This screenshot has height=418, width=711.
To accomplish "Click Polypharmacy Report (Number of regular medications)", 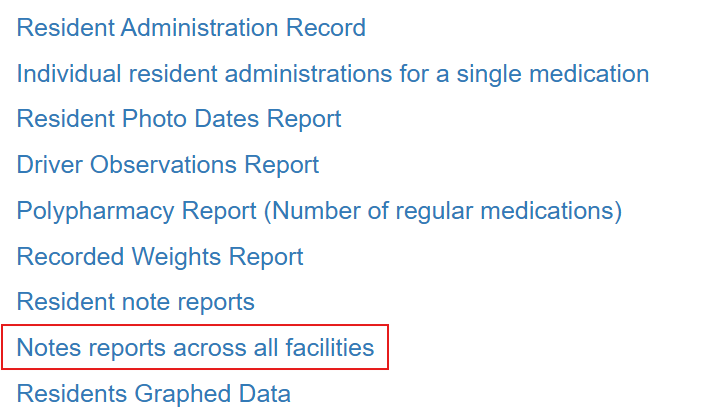I will click(319, 211).
